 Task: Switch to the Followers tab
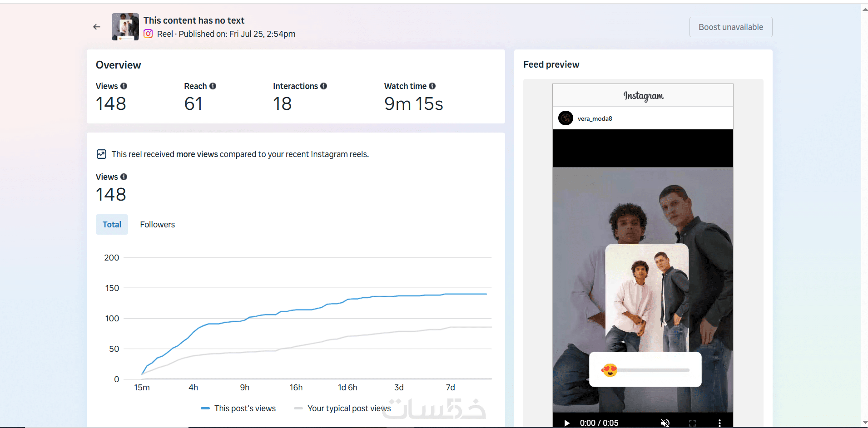tap(157, 224)
